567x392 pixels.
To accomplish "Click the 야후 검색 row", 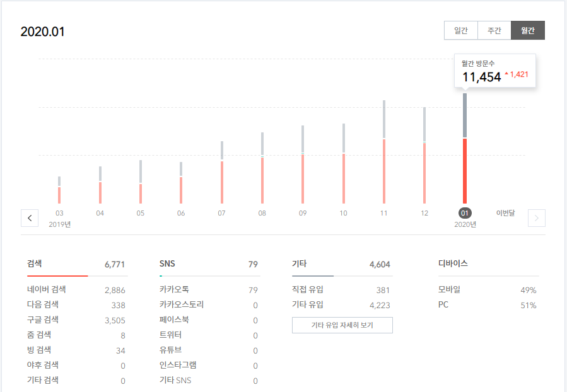I will point(76,366).
